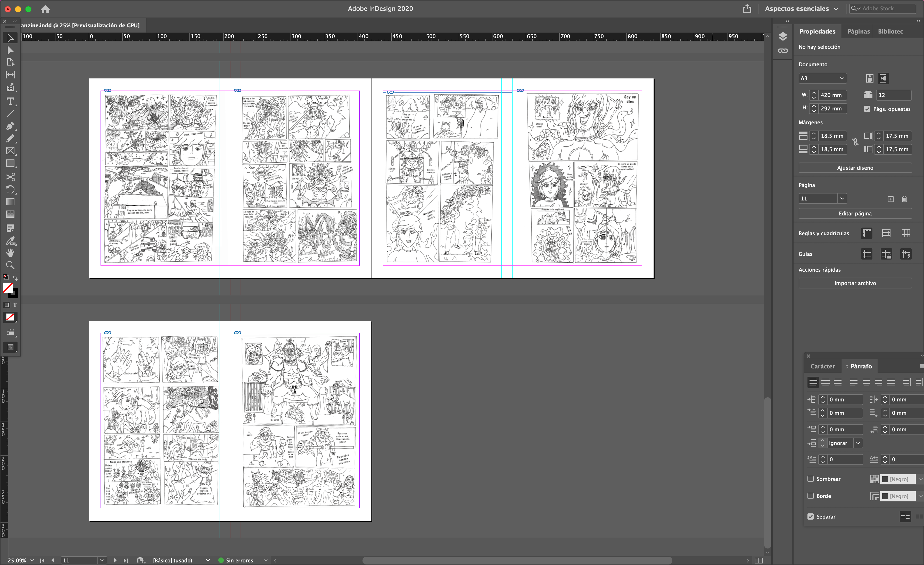The image size is (924, 565).
Task: Open the Links panel icon
Action: click(x=783, y=51)
